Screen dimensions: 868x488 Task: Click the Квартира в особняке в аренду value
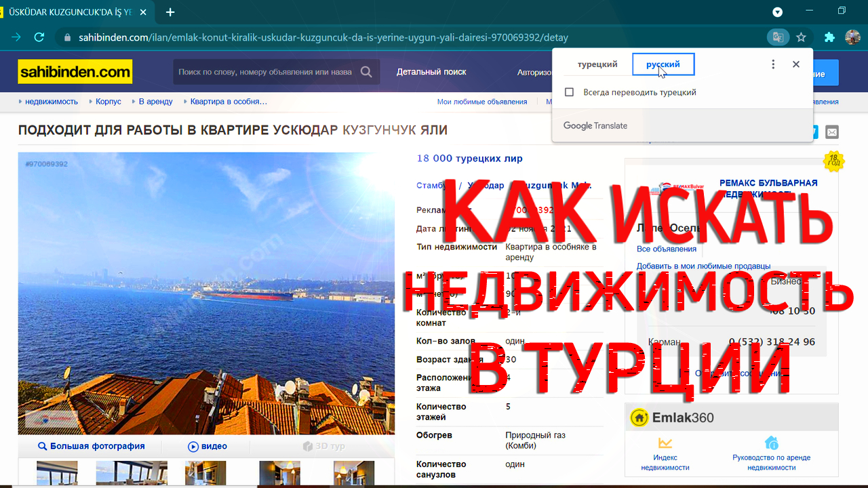tap(551, 252)
